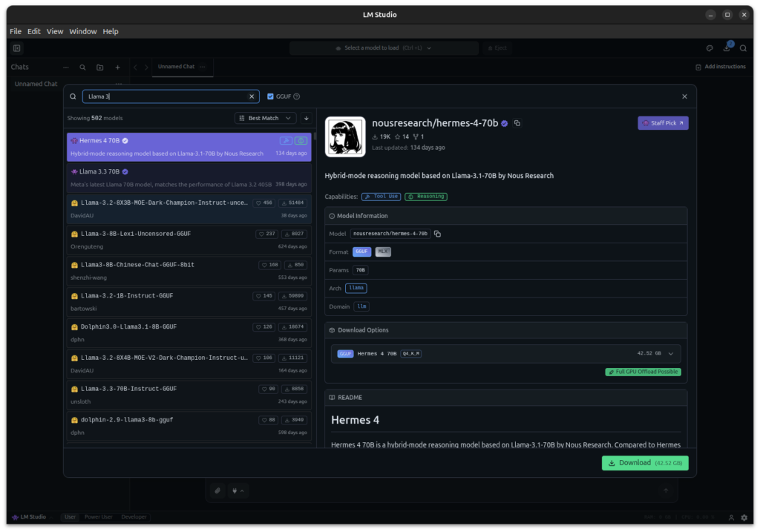Switch to Power User mode
Screen dimensions: 760x532
(x=99, y=517)
